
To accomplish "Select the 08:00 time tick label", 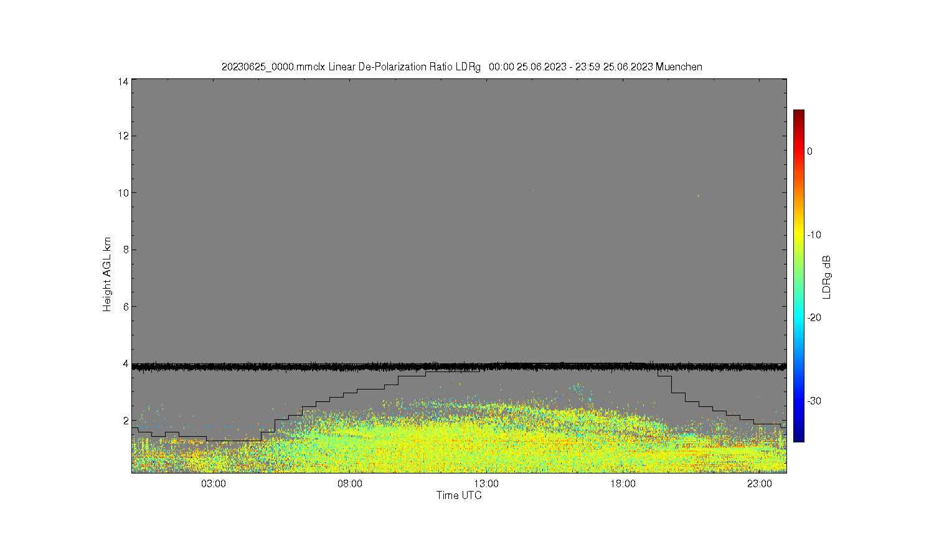I will click(350, 484).
